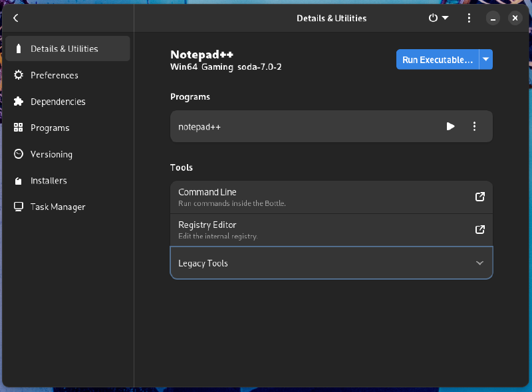Click external launch icon for Command Line
This screenshot has width=532, height=392.
tap(479, 197)
